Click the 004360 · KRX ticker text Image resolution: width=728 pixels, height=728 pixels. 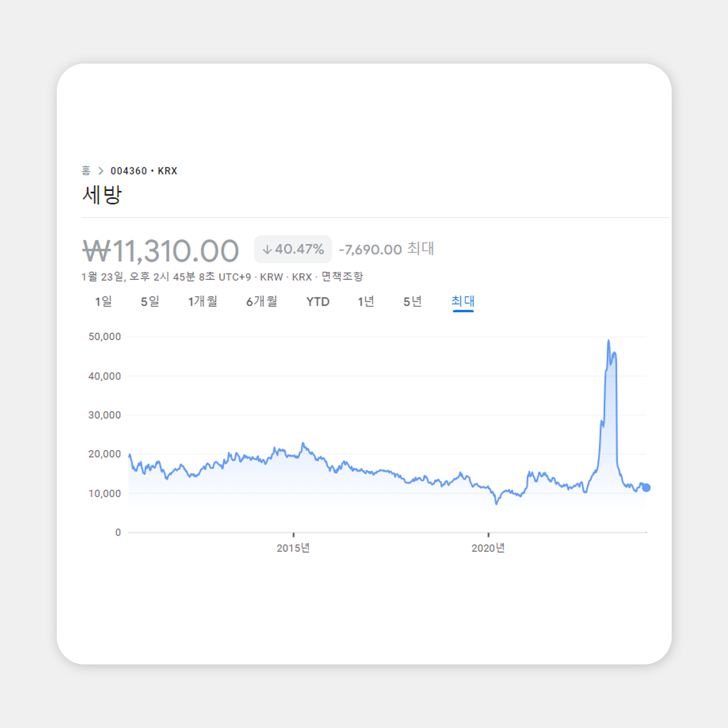point(144,171)
